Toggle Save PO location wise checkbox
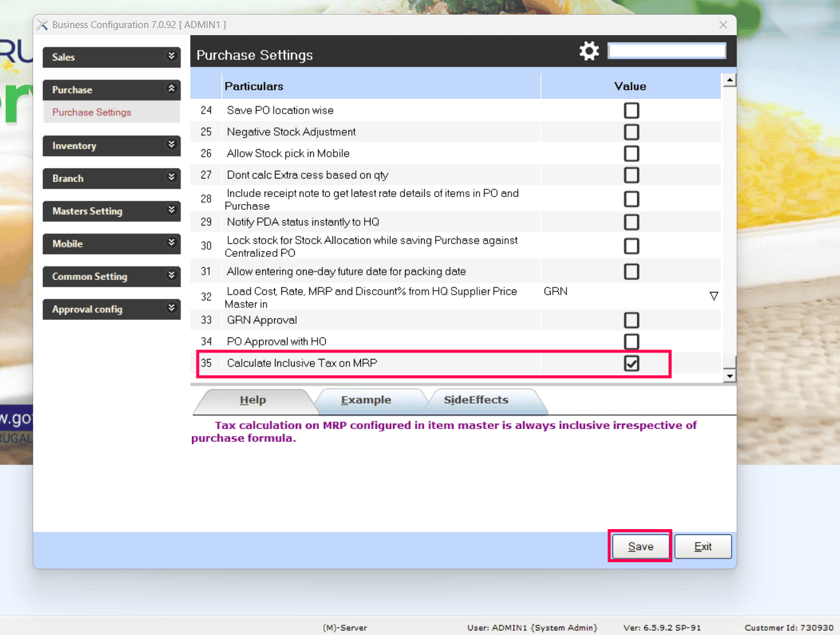The height and width of the screenshot is (635, 840). 631,110
